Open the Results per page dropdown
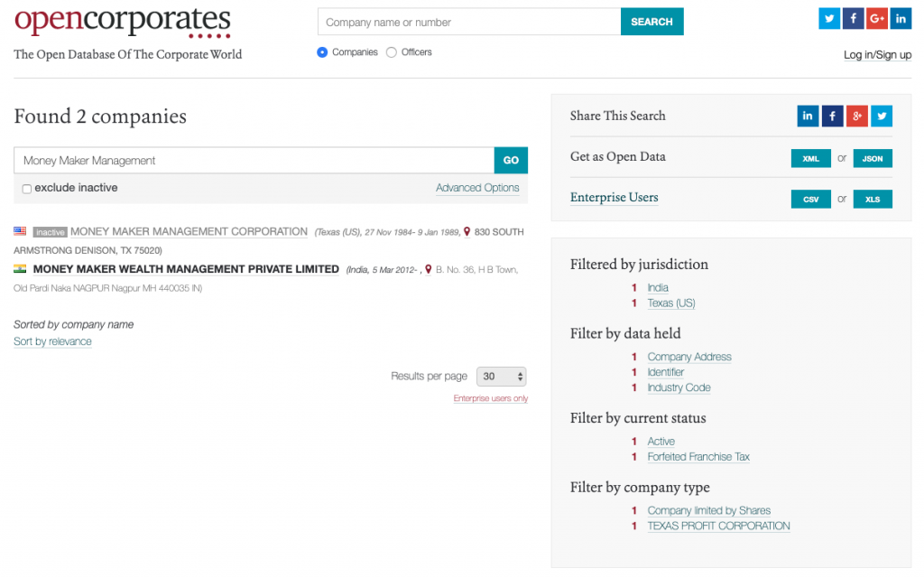This screenshot has height=578, width=924. click(x=502, y=377)
